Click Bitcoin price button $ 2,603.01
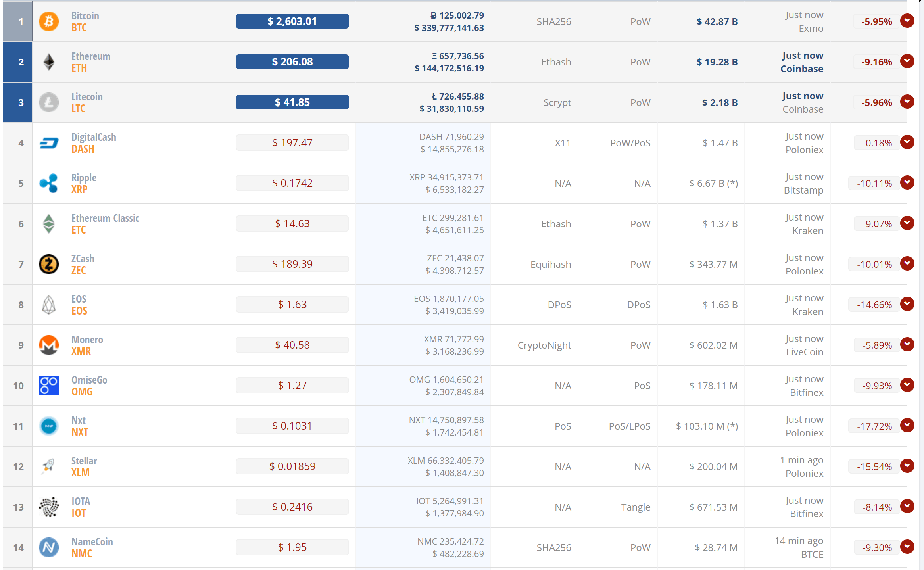The image size is (924, 570). (292, 21)
